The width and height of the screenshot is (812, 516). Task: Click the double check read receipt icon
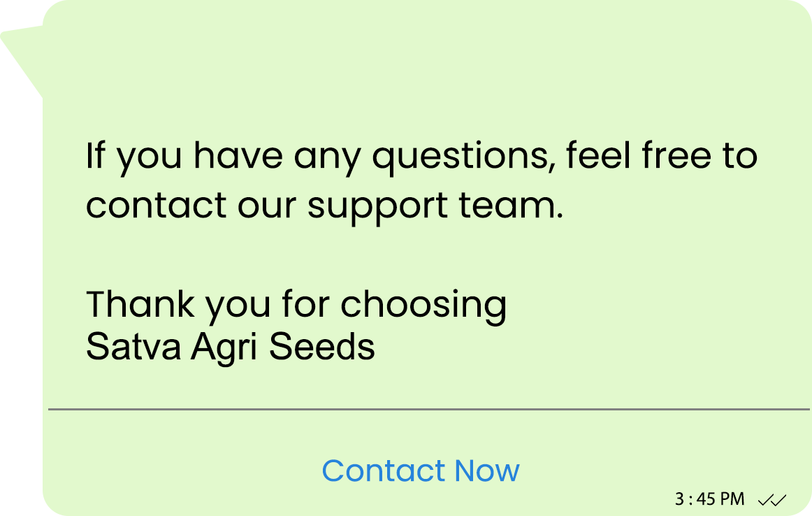pyautogui.click(x=772, y=500)
